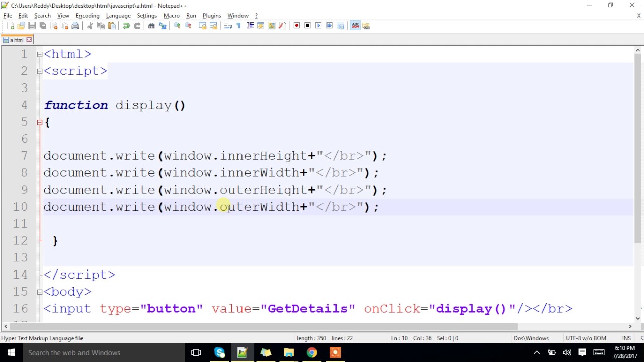Toggle synchronized horizontal scrolling
The image size is (644, 362).
click(213, 26)
